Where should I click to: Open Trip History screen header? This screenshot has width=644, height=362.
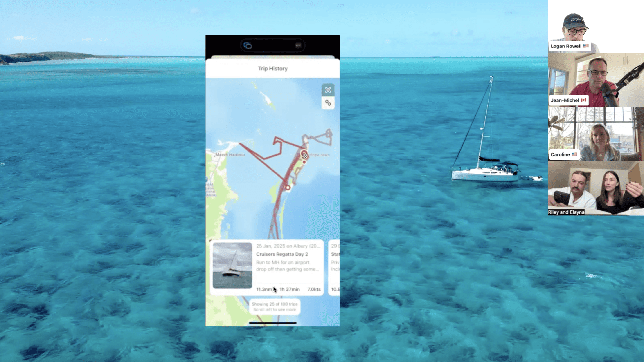click(272, 69)
